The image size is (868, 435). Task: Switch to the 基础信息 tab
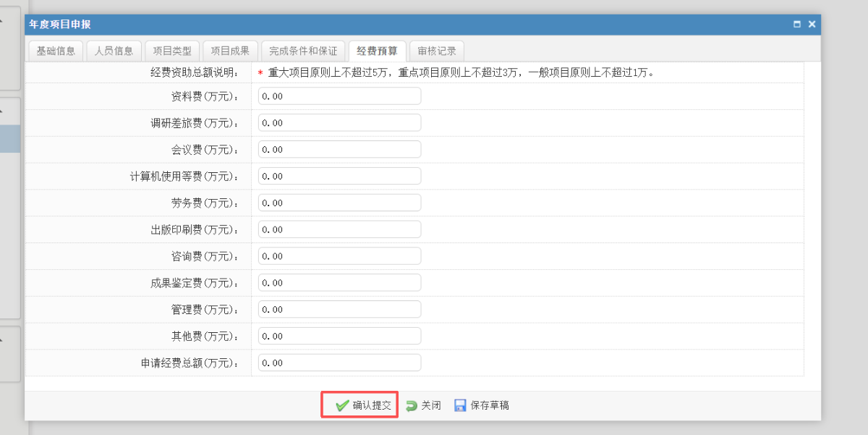click(x=56, y=51)
